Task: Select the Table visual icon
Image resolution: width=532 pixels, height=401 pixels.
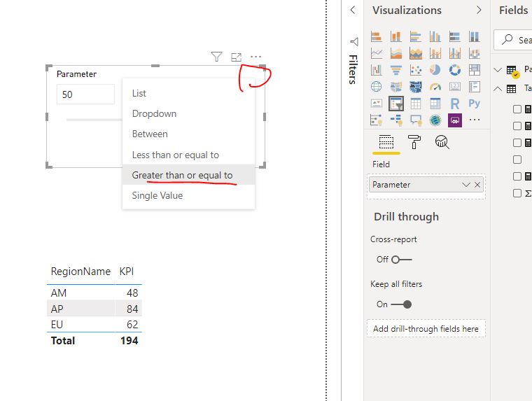Action: (x=416, y=103)
